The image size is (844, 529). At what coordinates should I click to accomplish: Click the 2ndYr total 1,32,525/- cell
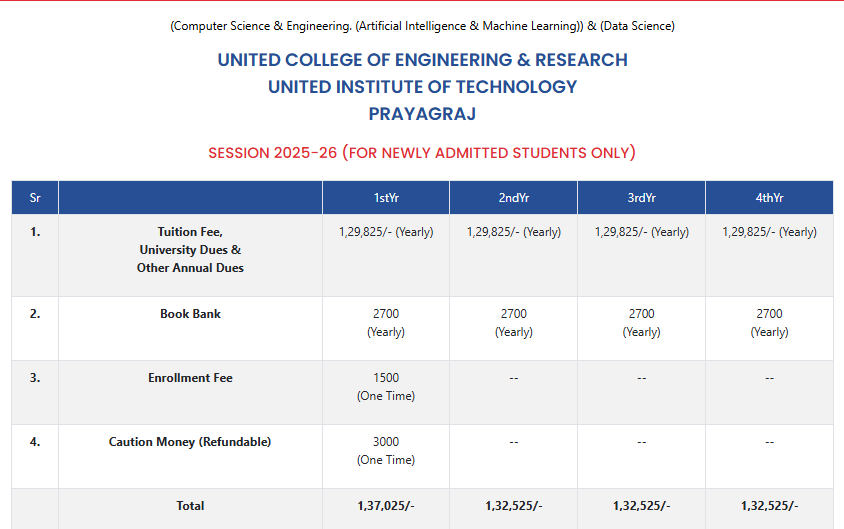point(513,506)
